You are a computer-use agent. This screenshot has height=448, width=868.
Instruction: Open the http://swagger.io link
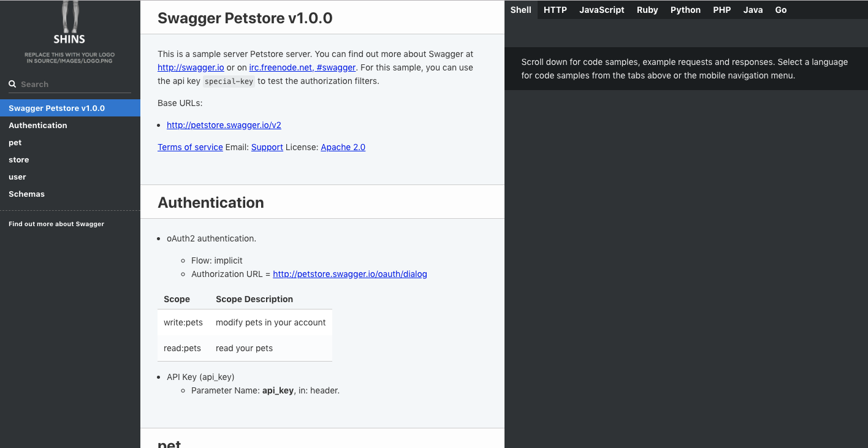click(191, 67)
